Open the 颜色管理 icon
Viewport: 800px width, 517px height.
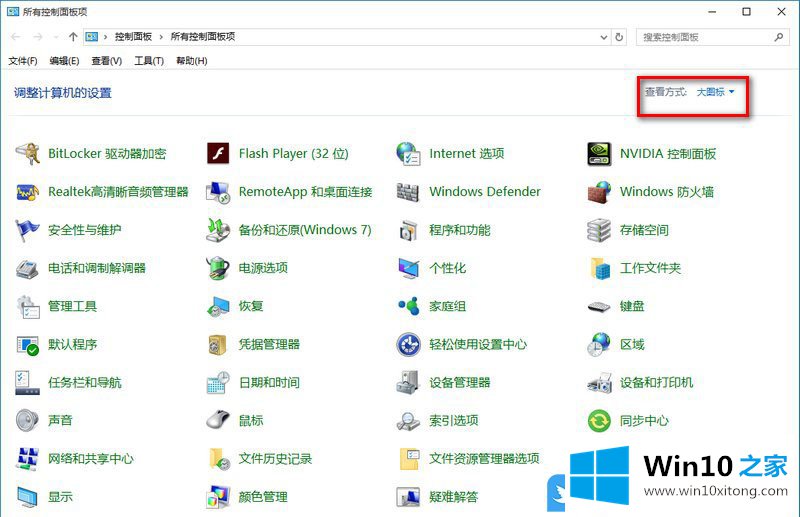pyautogui.click(x=218, y=497)
